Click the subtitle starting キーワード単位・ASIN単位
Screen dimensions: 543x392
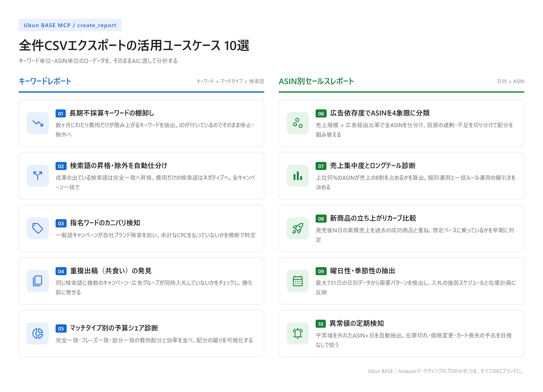[x=98, y=61]
